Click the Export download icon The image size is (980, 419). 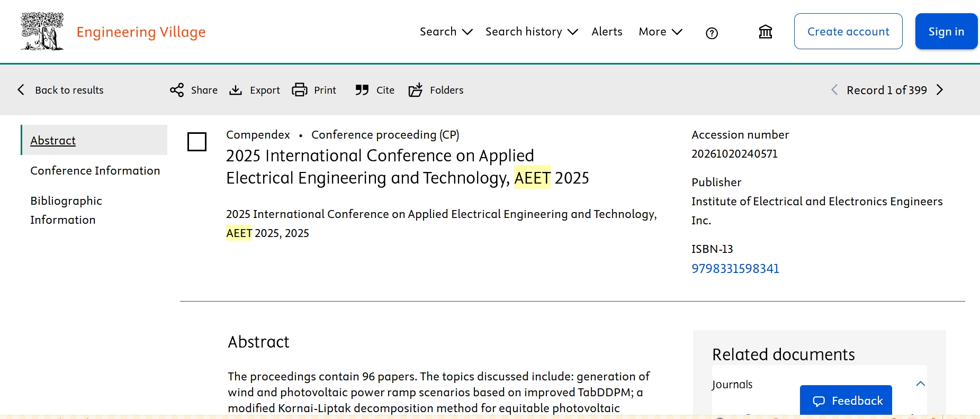click(x=236, y=90)
